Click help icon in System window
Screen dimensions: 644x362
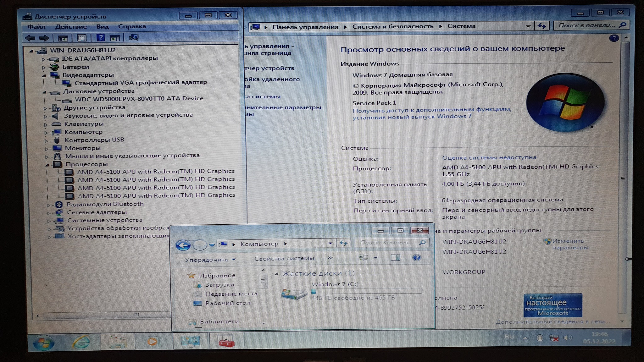coord(614,38)
